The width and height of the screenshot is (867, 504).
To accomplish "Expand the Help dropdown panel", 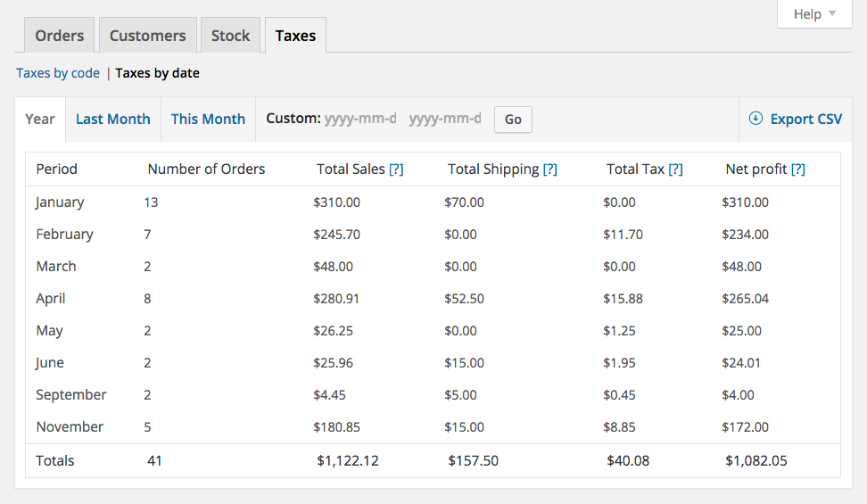I will pos(815,14).
